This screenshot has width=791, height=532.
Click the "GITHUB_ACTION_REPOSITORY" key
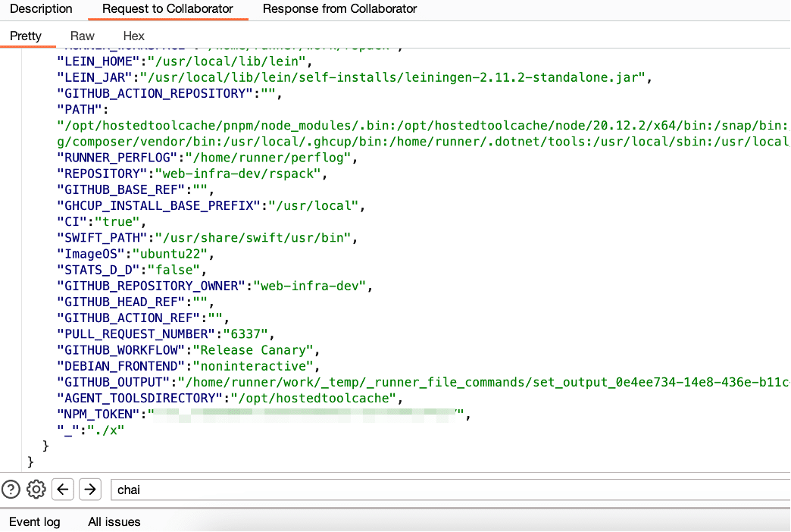click(x=155, y=94)
